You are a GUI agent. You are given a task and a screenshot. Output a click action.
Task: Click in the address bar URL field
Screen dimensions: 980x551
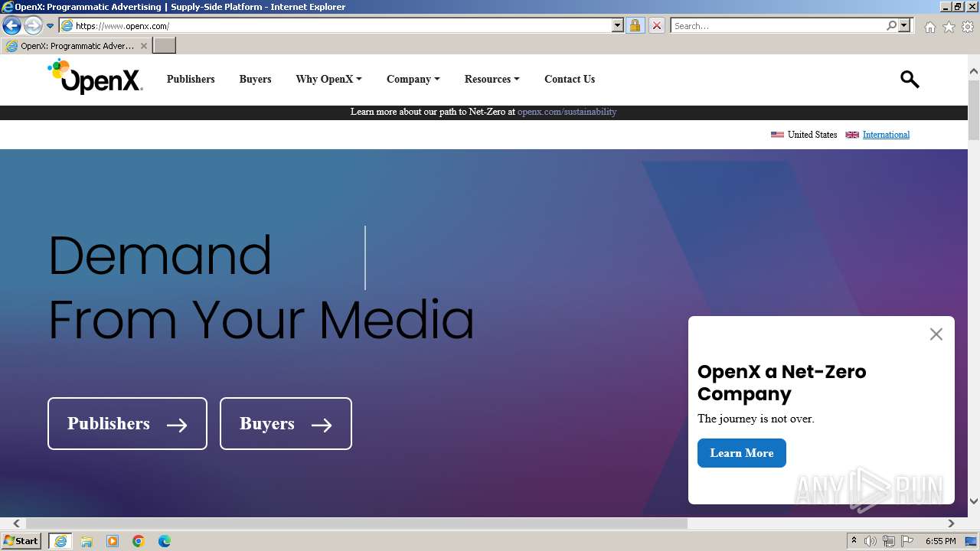point(341,25)
